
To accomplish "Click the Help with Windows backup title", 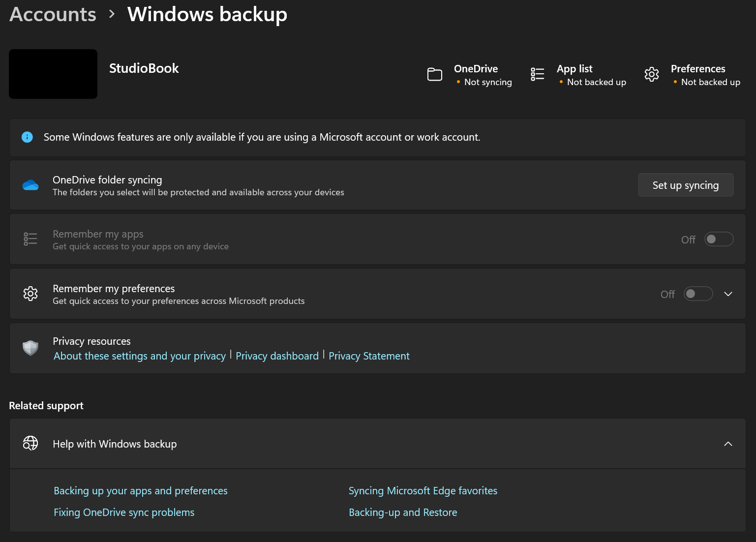I will click(115, 444).
